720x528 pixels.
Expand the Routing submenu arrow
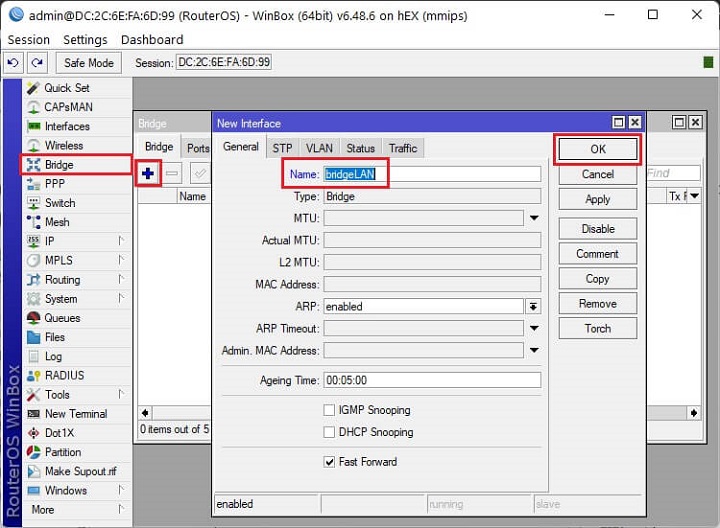click(121, 279)
